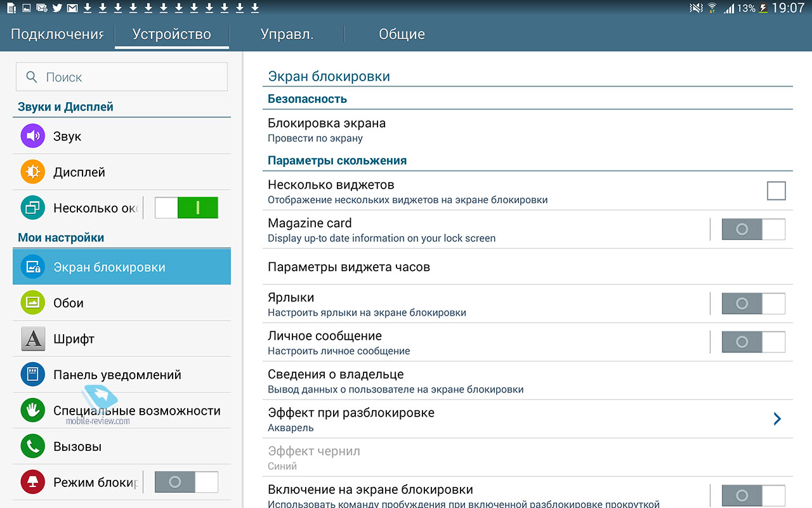The image size is (812, 508).
Task: Tap the green phone Calls icon
Action: [x=32, y=446]
